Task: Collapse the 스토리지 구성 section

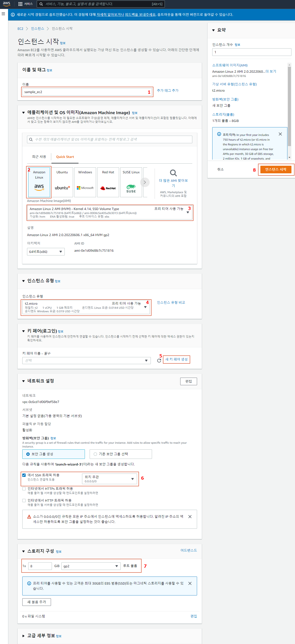Action: coord(23,551)
